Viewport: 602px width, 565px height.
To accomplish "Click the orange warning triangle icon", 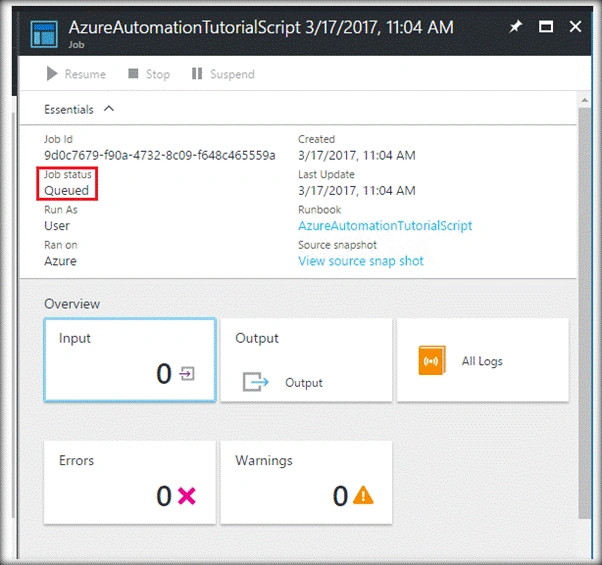I will pos(363,495).
